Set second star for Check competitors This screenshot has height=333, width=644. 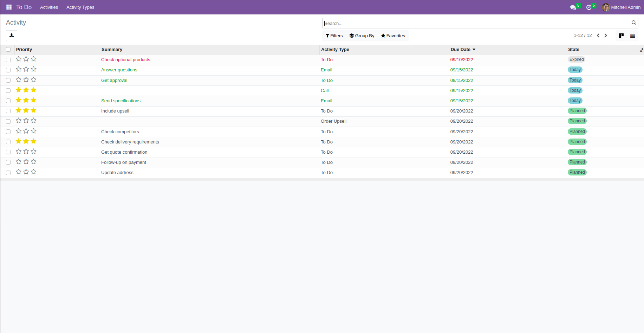[x=26, y=131]
